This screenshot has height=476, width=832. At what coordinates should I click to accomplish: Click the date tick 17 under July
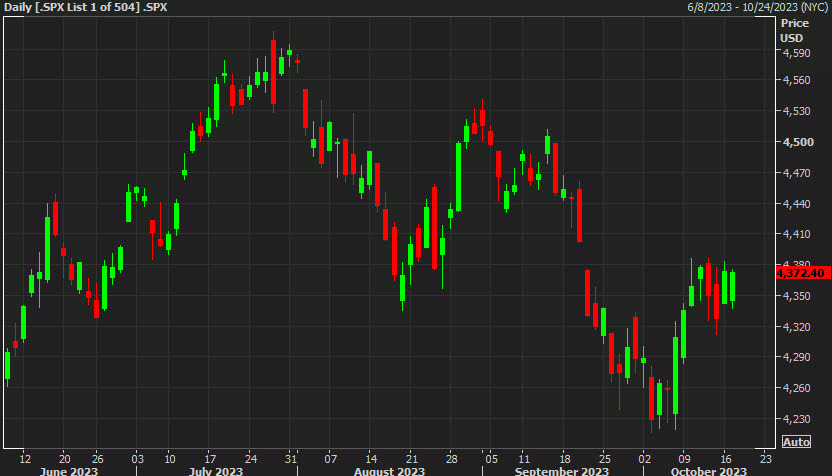click(x=210, y=459)
